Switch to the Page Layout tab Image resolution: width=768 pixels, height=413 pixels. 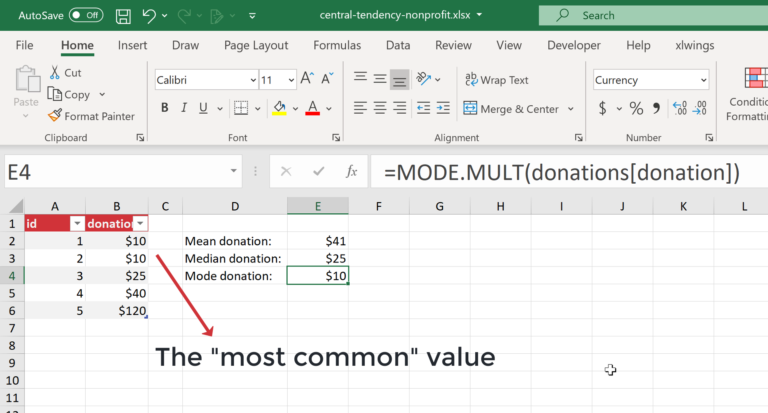(256, 45)
